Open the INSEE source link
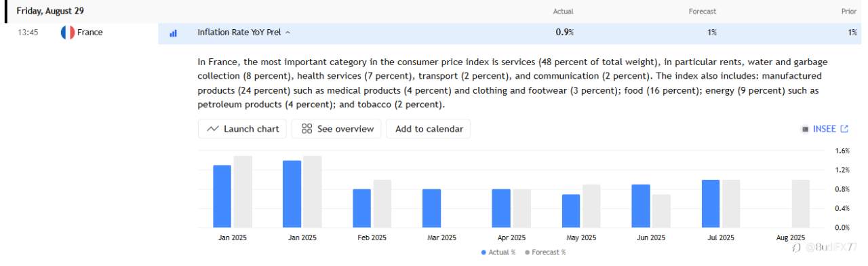868x266 pixels. click(x=825, y=129)
